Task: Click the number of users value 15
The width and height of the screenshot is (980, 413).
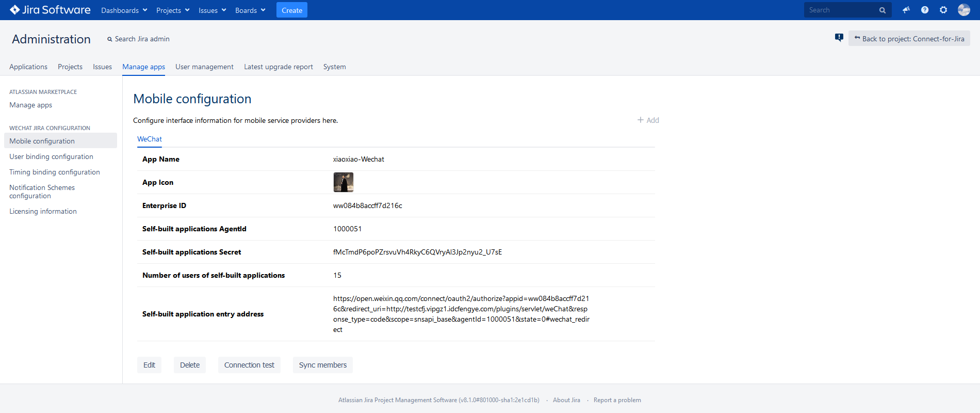Action: tap(337, 275)
